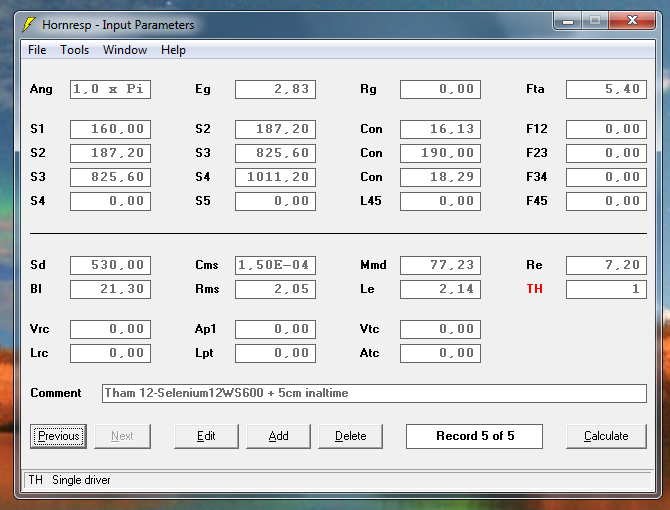Select the Cms field 1,50E-04
This screenshot has width=670, height=510.
(x=275, y=265)
